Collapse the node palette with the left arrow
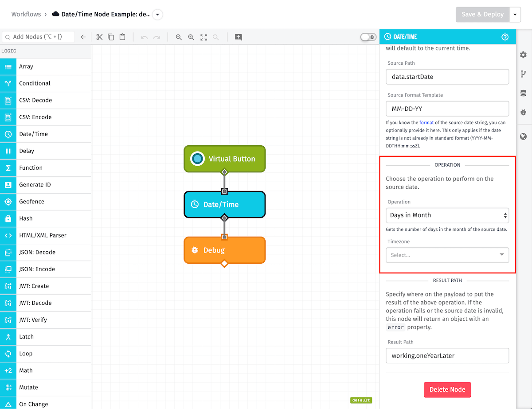Image resolution: width=532 pixels, height=409 pixels. coord(83,37)
